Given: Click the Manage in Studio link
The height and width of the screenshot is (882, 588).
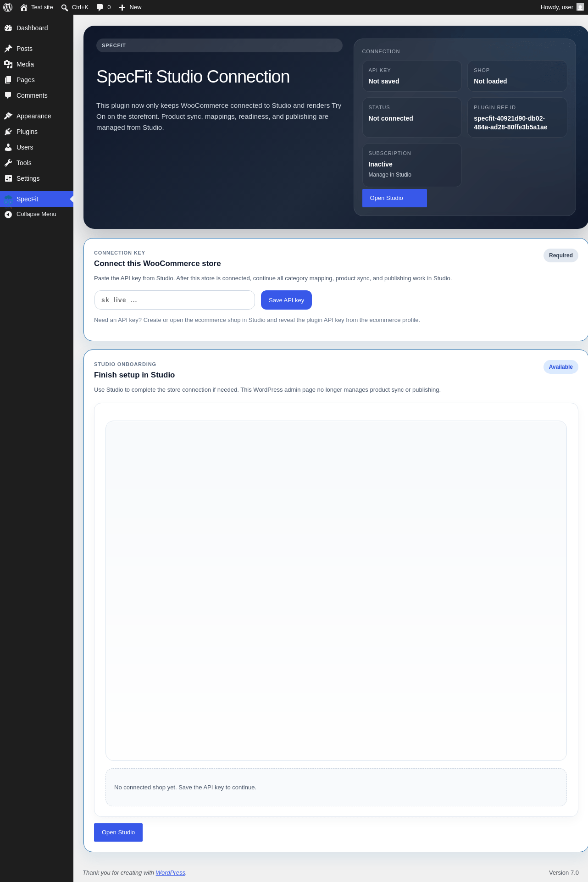Looking at the screenshot, I should coord(390,175).
